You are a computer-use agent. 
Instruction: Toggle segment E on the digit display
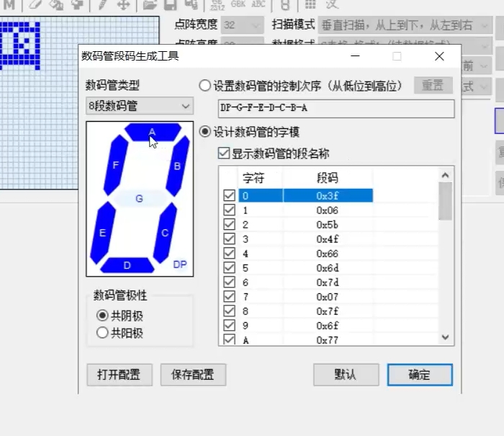click(x=102, y=233)
